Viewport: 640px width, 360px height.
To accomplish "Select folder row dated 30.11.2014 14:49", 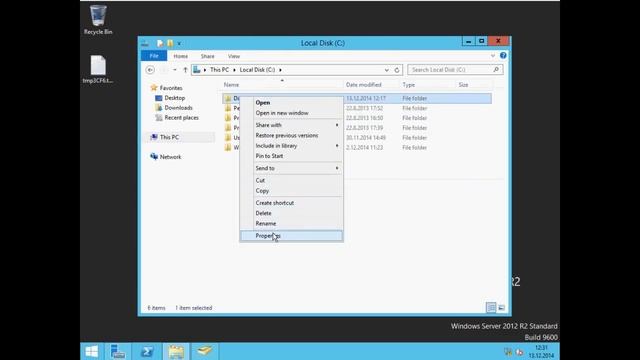I will [x=357, y=138].
